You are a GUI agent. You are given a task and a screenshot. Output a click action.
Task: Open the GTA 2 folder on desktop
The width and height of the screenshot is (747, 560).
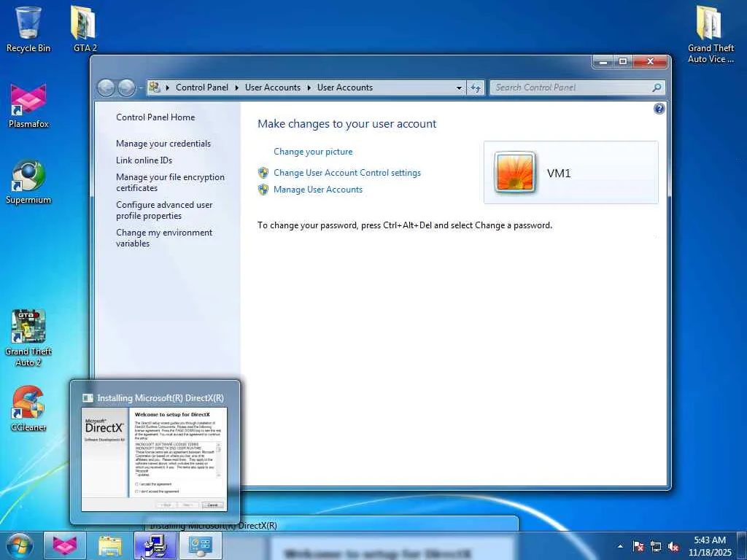85,28
